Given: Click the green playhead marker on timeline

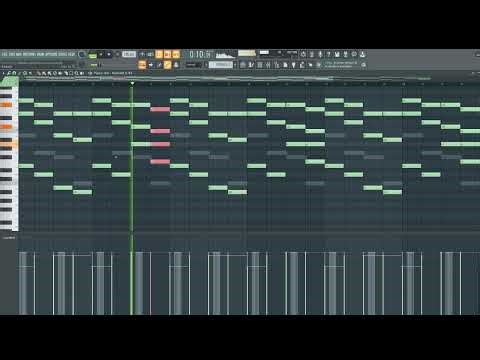Looking at the screenshot, I should point(132,83).
